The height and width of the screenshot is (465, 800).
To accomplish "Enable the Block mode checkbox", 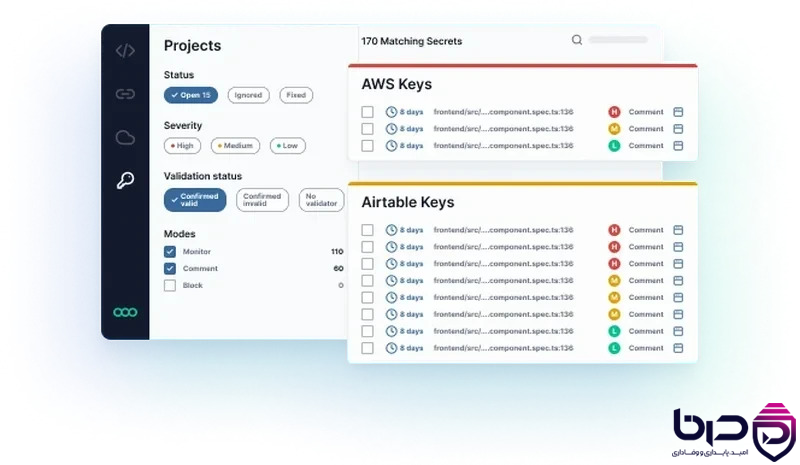I will click(170, 285).
